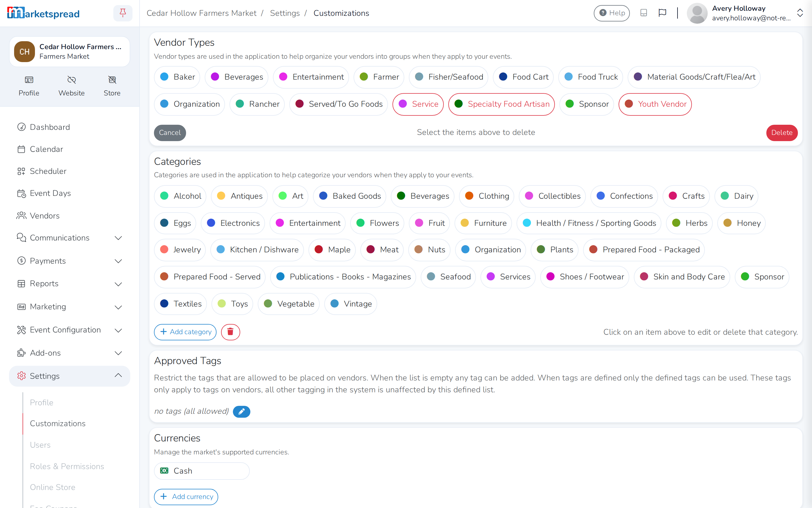Click the Alcohol category chip
This screenshot has height=508, width=812.
tap(180, 196)
